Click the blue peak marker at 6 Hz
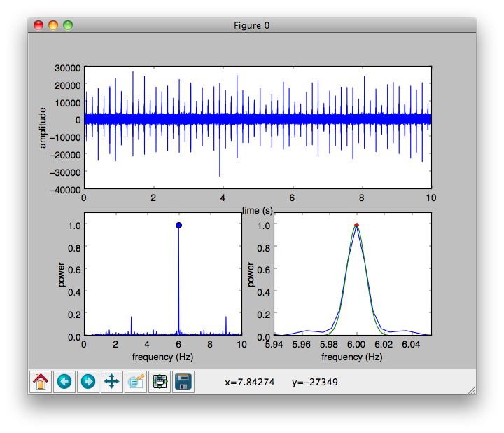Screen dimensions: 504x433 pos(178,225)
